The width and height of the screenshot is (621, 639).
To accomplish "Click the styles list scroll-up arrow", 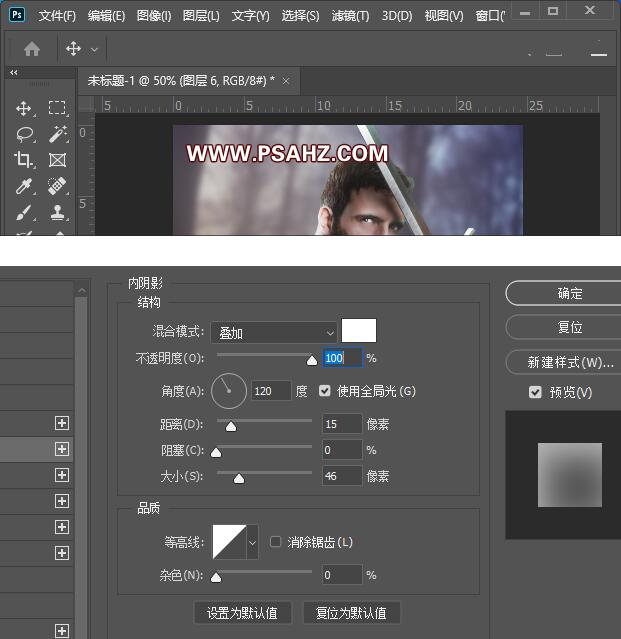I will point(82,290).
